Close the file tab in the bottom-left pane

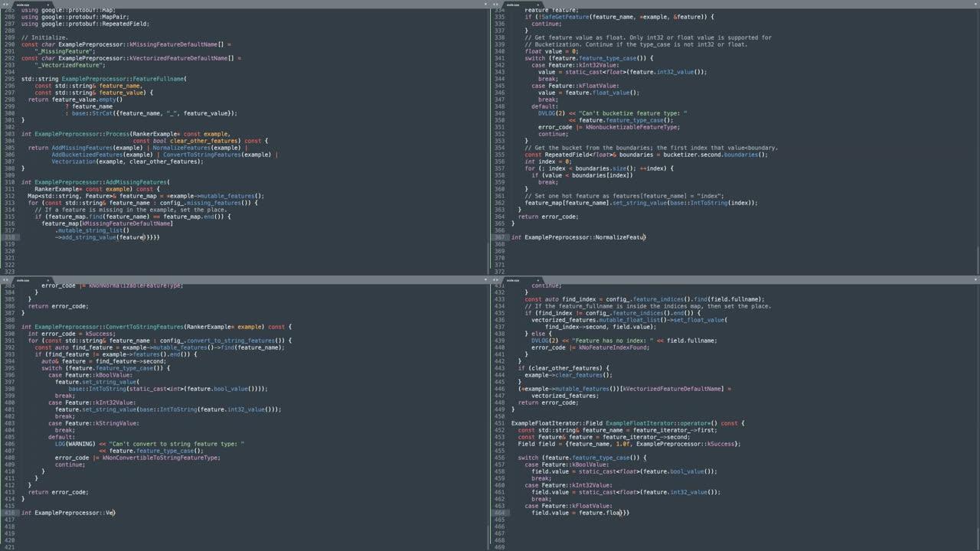point(47,280)
